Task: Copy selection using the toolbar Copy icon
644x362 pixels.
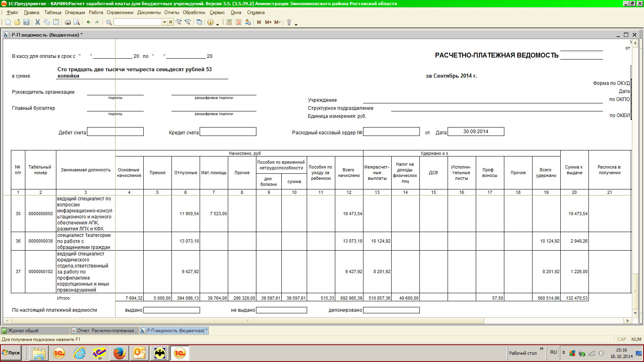Action: pyautogui.click(x=47, y=22)
